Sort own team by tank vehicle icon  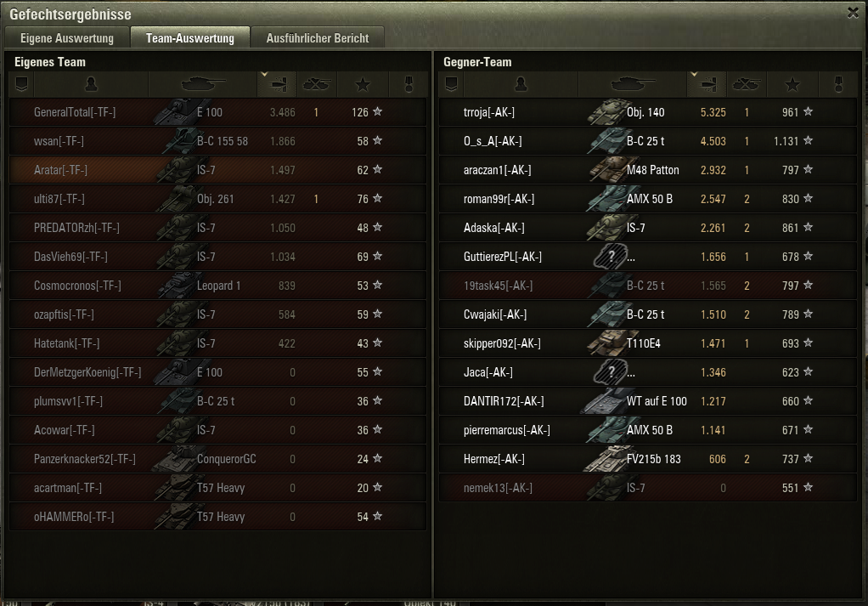pyautogui.click(x=203, y=84)
